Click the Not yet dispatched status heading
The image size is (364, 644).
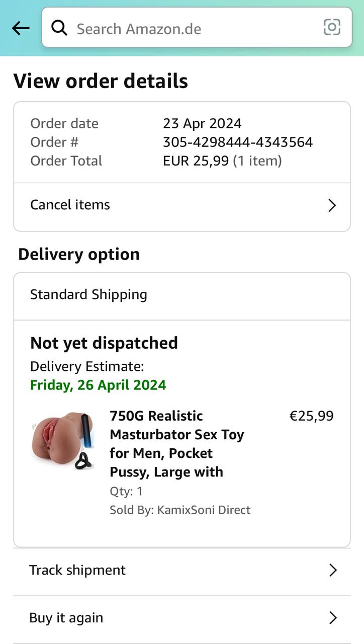point(104,343)
